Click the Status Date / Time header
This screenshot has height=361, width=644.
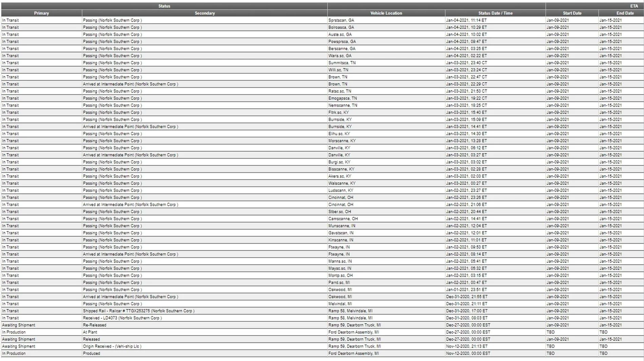coord(495,13)
